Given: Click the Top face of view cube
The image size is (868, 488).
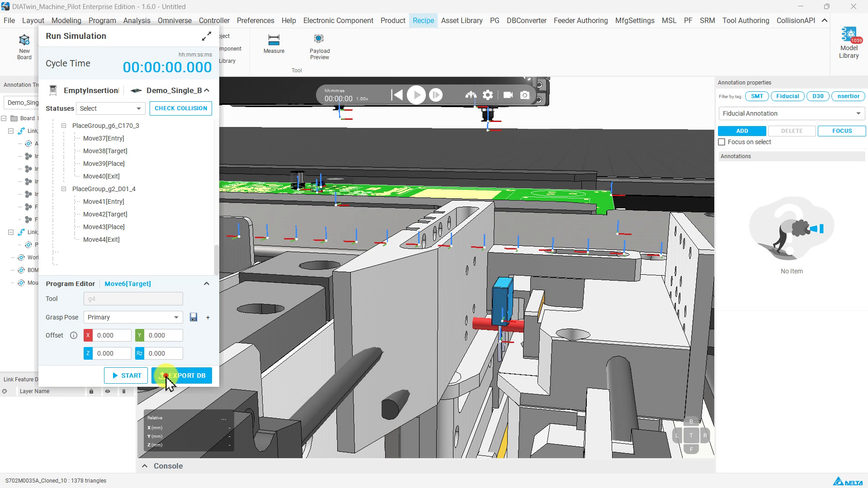Looking at the screenshot, I should click(x=691, y=436).
